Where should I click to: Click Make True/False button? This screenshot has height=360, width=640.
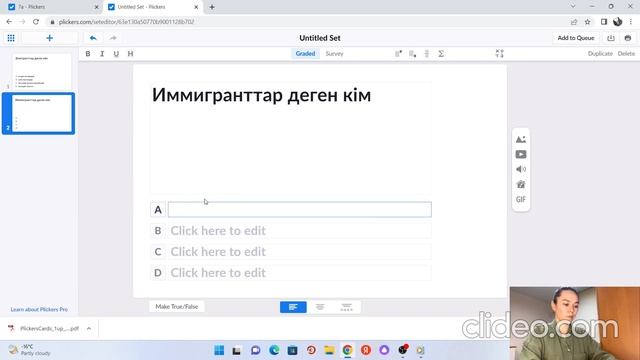(177, 307)
